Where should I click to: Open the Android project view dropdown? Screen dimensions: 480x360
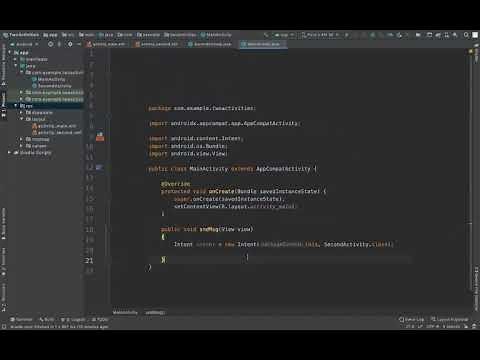[24, 44]
